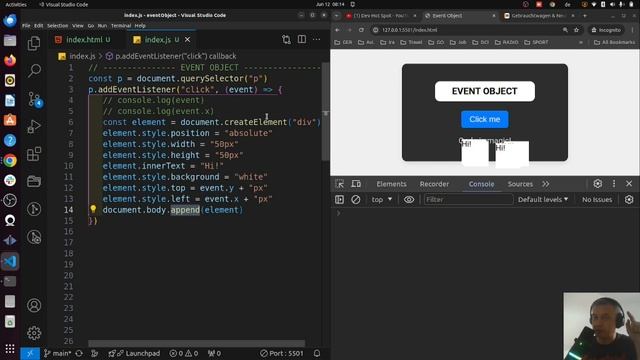The width and height of the screenshot is (640, 360).
Task: Go back in the browser
Action: 337,30
